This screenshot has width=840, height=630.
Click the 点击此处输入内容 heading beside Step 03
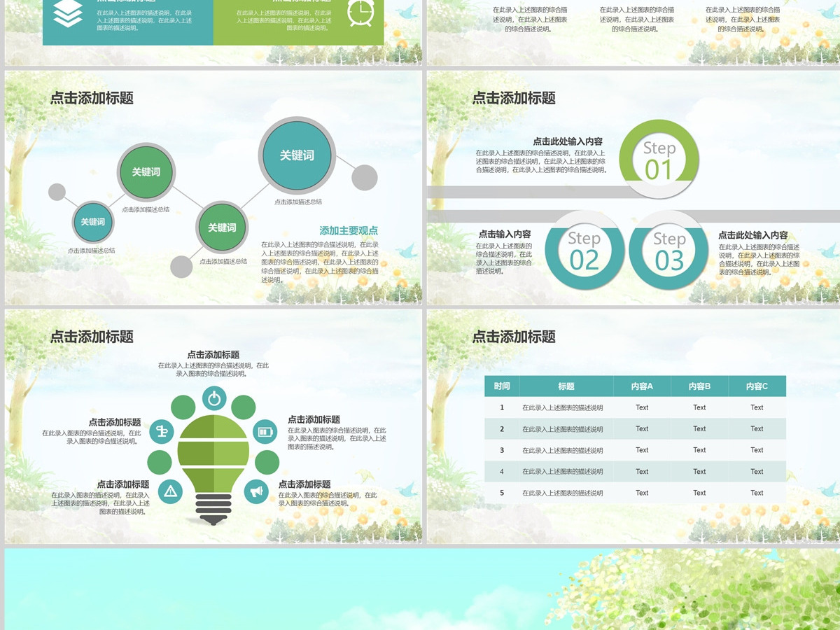tap(753, 235)
